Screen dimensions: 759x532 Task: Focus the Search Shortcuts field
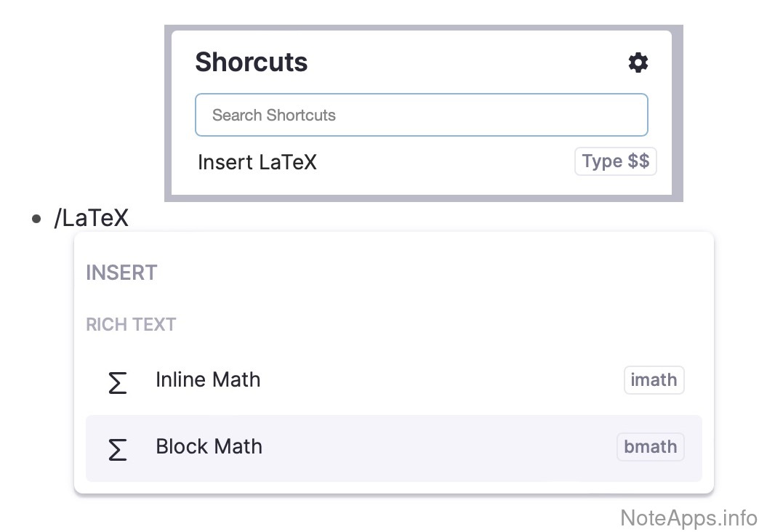421,115
